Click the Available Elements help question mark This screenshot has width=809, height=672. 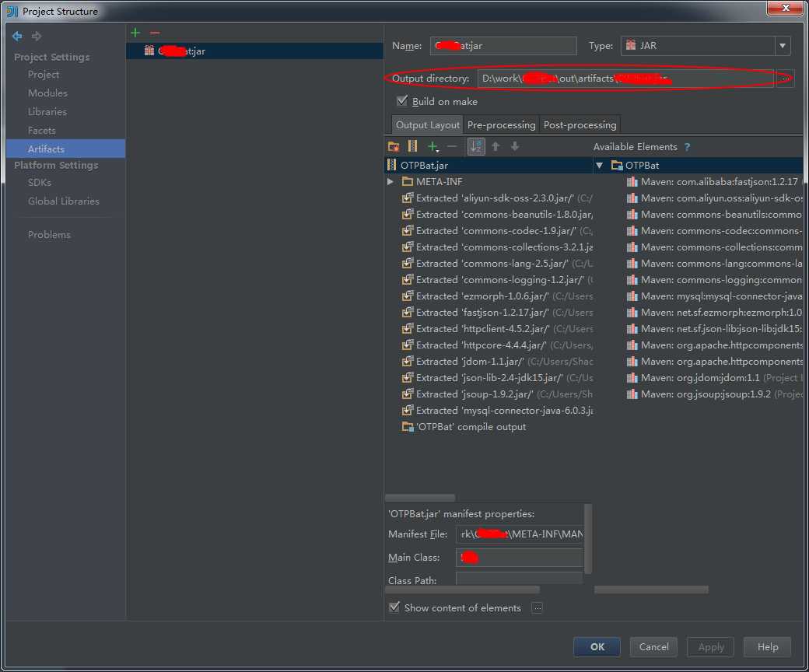[x=687, y=147]
